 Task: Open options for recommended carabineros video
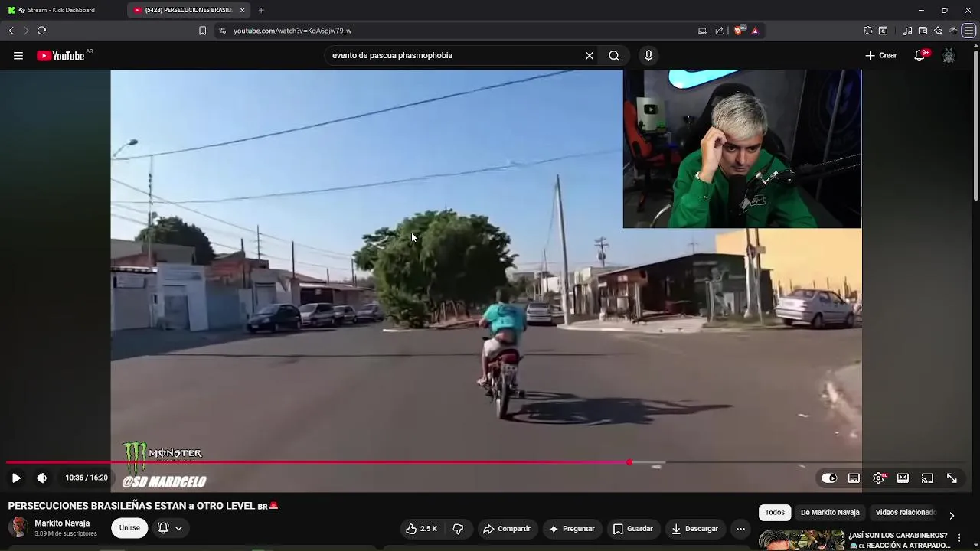(959, 538)
